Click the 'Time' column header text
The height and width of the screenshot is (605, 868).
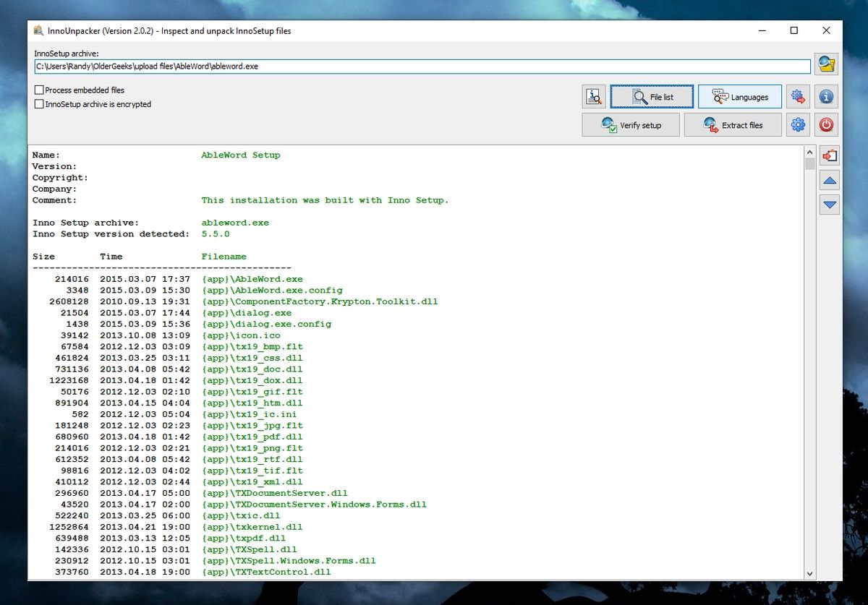pos(111,257)
